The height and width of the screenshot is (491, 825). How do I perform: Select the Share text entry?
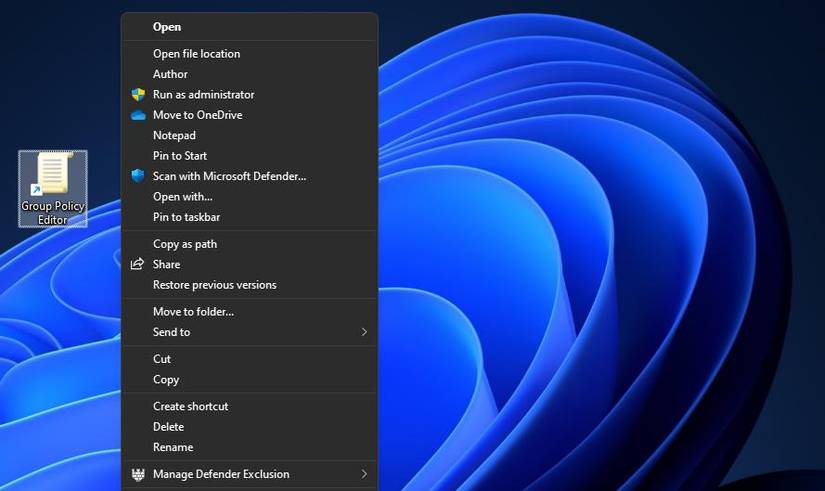point(166,264)
